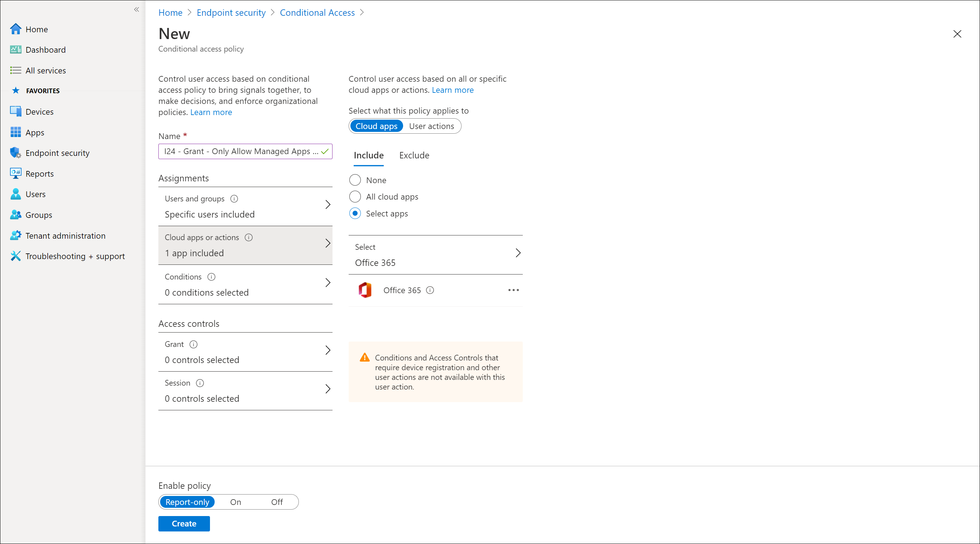
Task: Set Enable policy to Report-only
Action: tap(187, 502)
